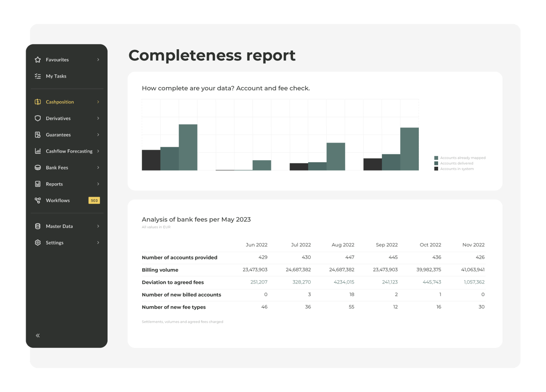This screenshot has width=546, height=392.
Task: Click the Favourites star icon
Action: (x=37, y=59)
